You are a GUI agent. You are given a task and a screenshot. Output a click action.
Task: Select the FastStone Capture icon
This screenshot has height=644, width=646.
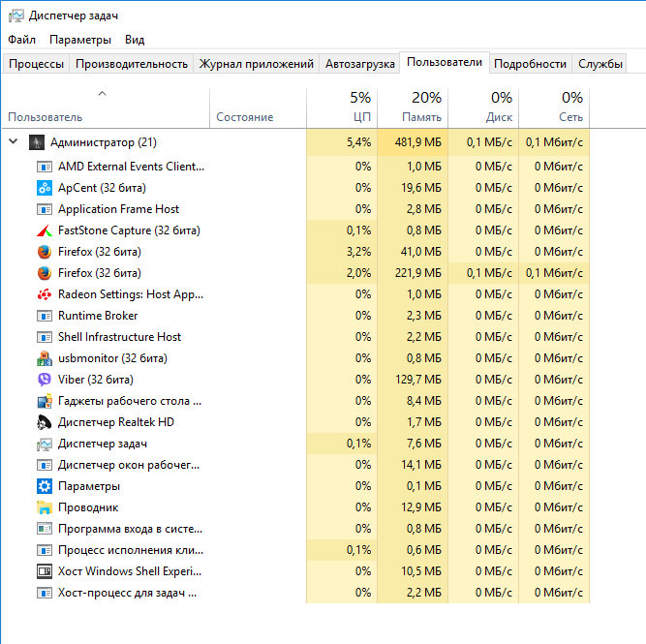pyautogui.click(x=45, y=230)
